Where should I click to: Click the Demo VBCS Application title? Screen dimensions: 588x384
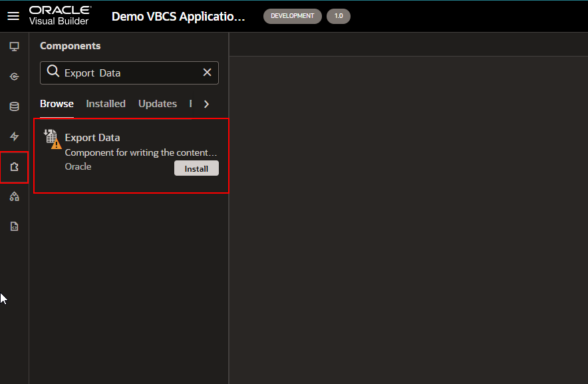(x=178, y=17)
